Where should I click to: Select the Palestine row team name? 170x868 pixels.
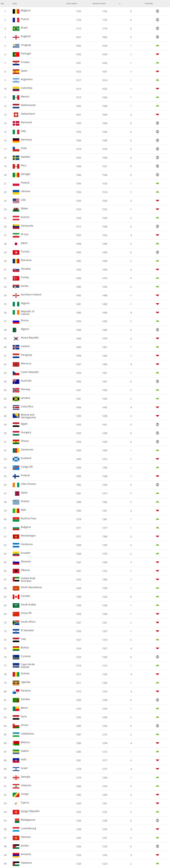pyautogui.click(x=26, y=863)
